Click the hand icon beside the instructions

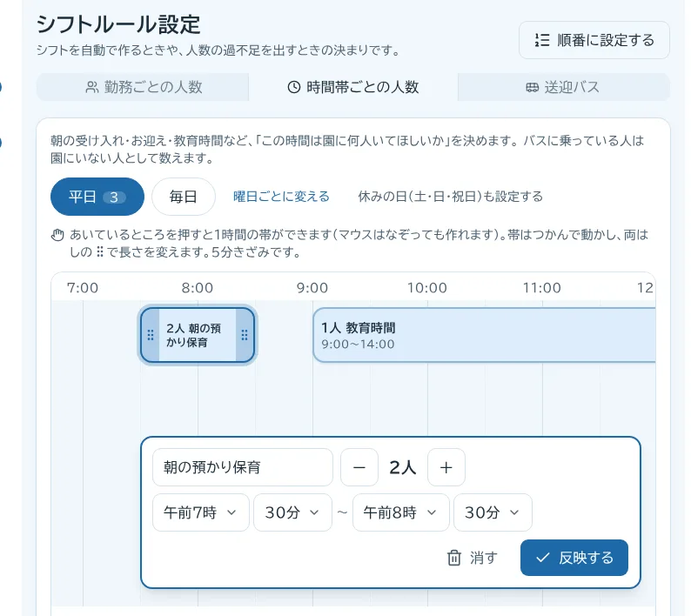[57, 235]
